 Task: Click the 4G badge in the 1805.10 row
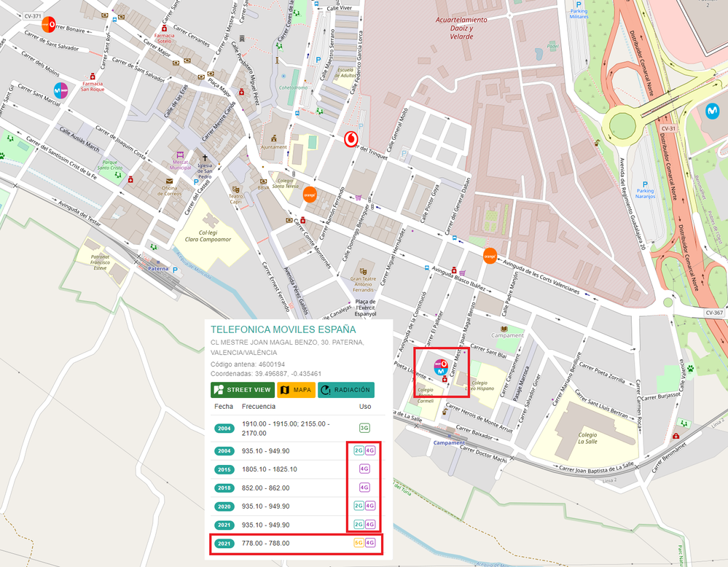(x=364, y=469)
